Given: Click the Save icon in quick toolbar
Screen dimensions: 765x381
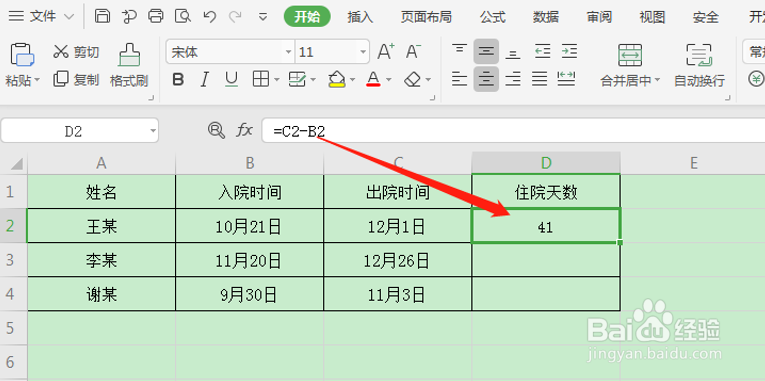Looking at the screenshot, I should [x=102, y=17].
